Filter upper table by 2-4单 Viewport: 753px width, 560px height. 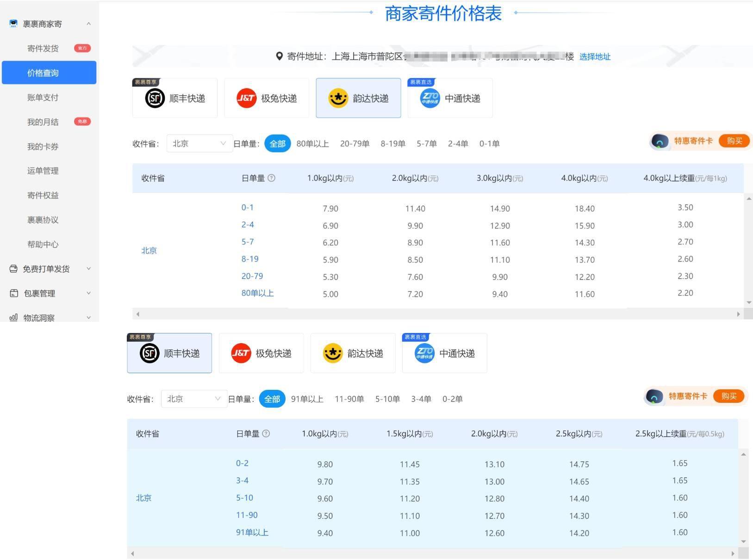[x=458, y=144]
